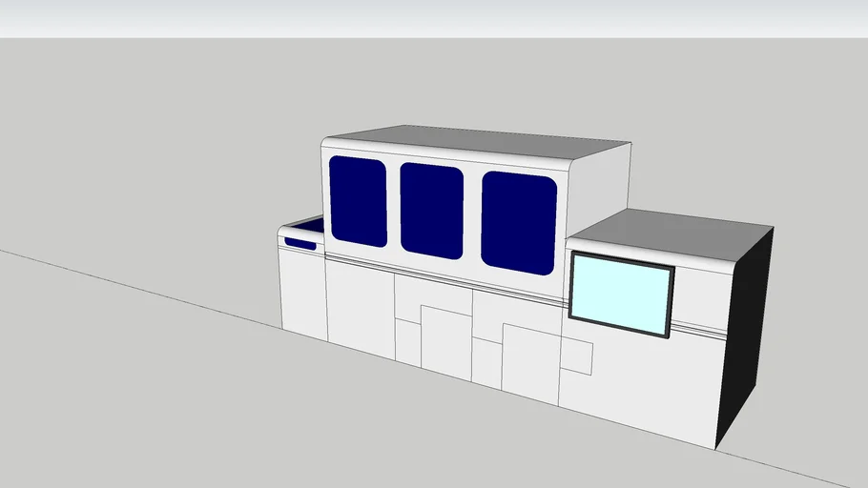Pick the door panel under the rightmost window

point(530,362)
